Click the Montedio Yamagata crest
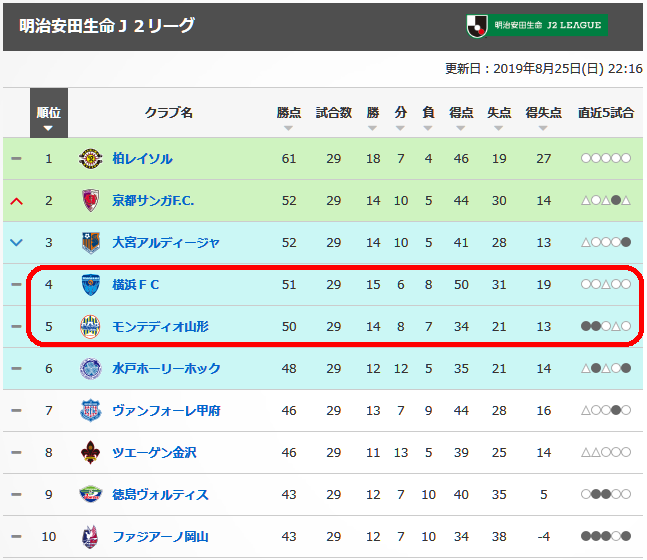The width and height of the screenshot is (647, 560). tap(90, 327)
